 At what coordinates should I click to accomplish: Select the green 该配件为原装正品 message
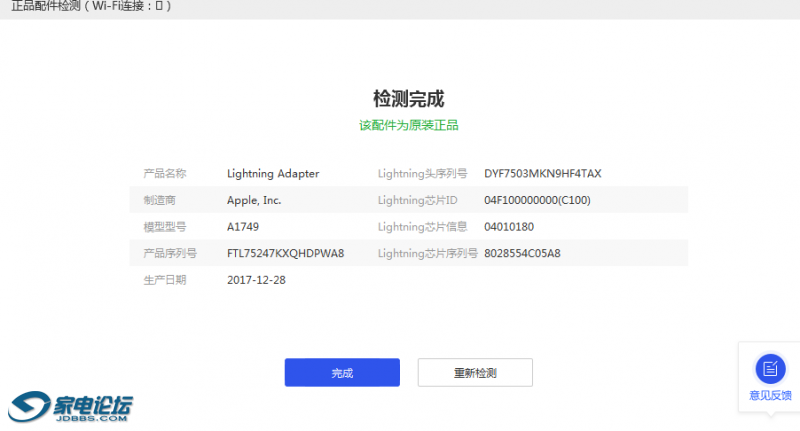coord(409,125)
